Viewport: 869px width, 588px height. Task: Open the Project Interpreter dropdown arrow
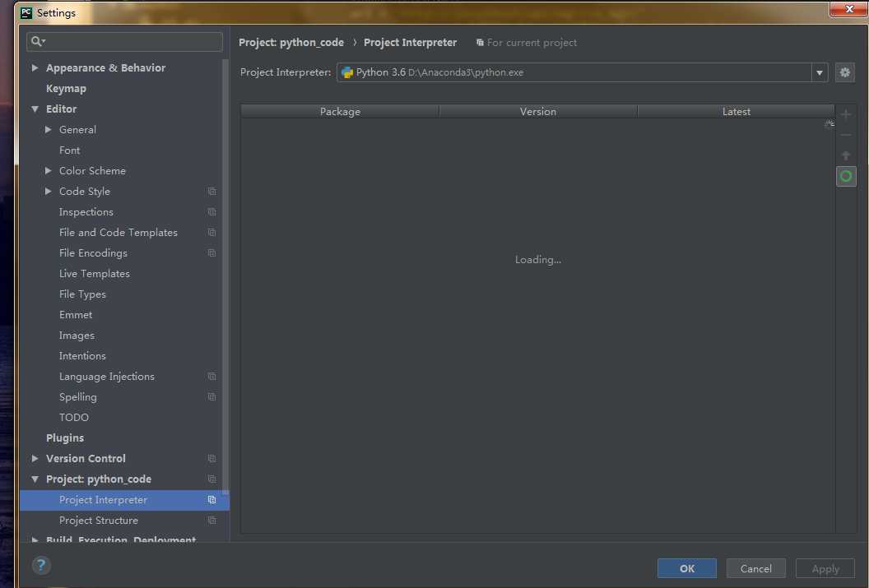tap(819, 72)
